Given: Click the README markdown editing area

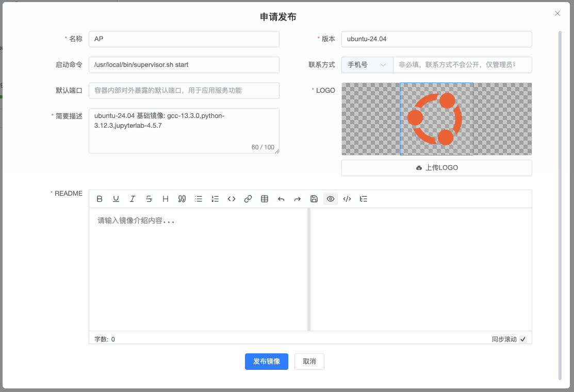Looking at the screenshot, I should pyautogui.click(x=198, y=269).
